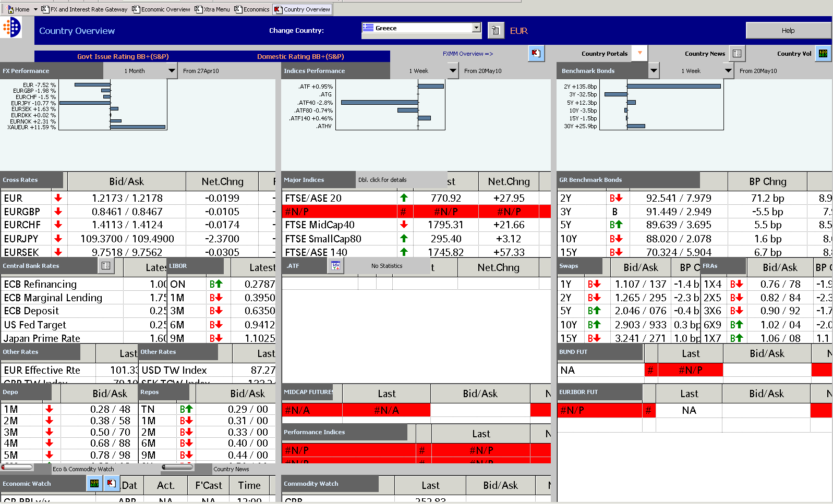The image size is (833, 504).
Task: Open the Greece country selector dropdown
Action: click(x=476, y=28)
